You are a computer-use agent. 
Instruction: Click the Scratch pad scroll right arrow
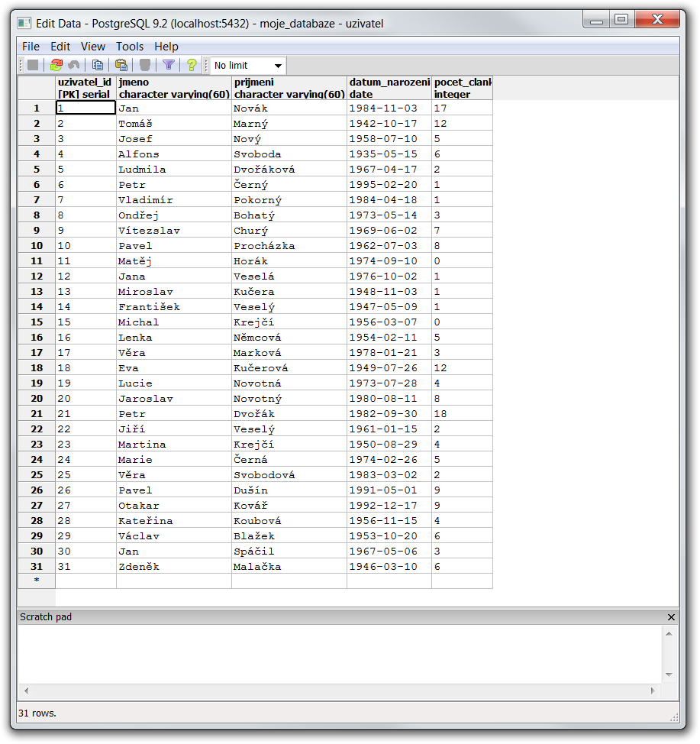tap(653, 691)
